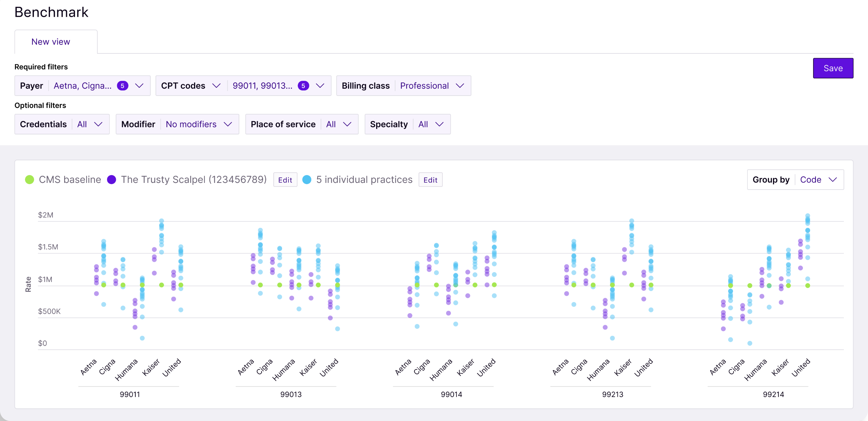
Task: Click the 99213 code group label
Action: click(x=613, y=394)
